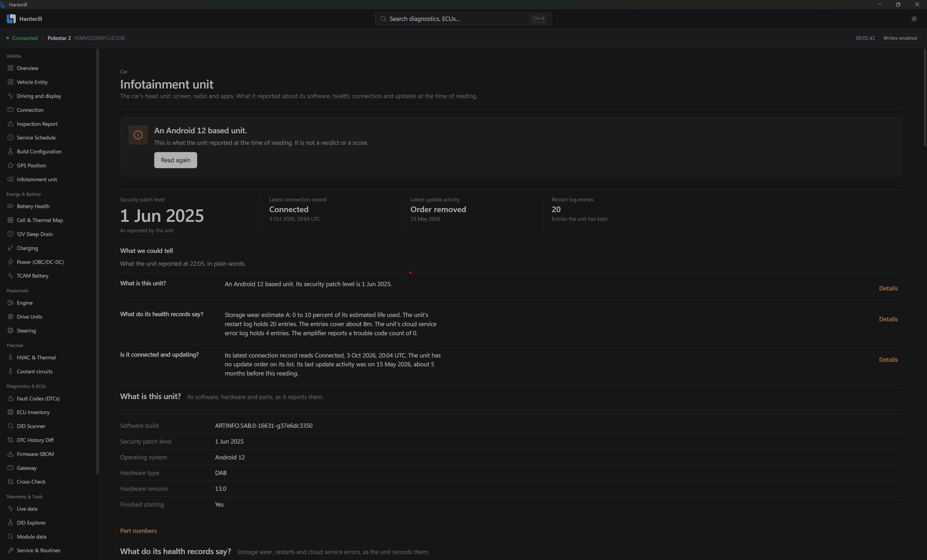Click the Fault Codes warning triangle icon
Viewport: 927px width, 560px height.
[x=10, y=398]
